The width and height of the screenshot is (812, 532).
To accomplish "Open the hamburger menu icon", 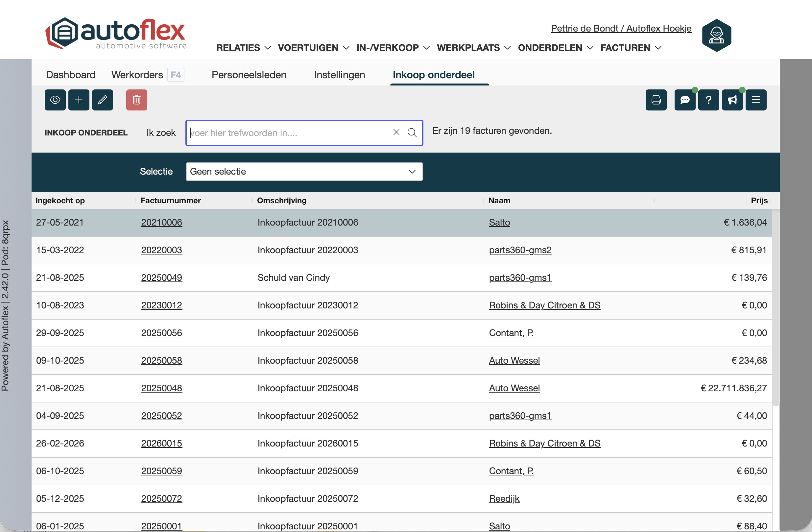I will pyautogui.click(x=756, y=100).
